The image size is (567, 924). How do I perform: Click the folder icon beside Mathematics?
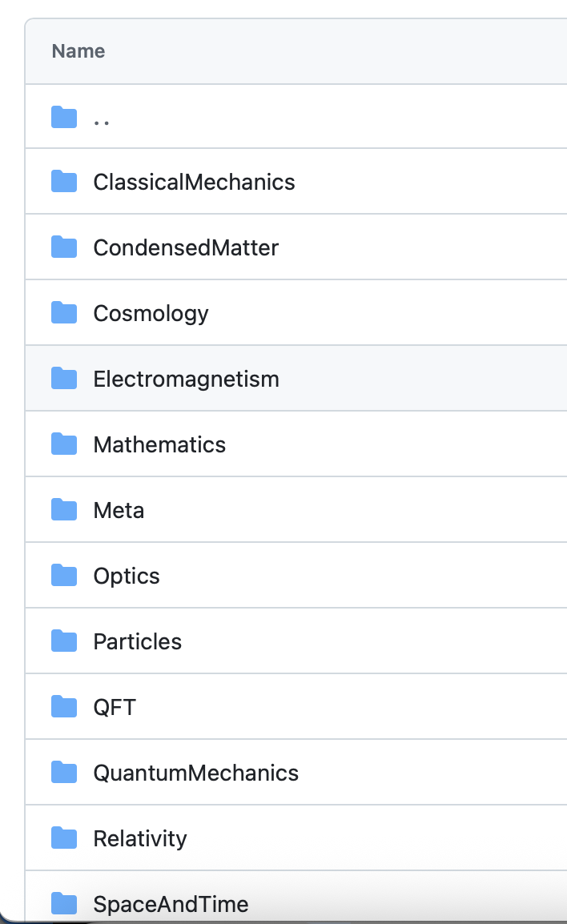pos(64,444)
